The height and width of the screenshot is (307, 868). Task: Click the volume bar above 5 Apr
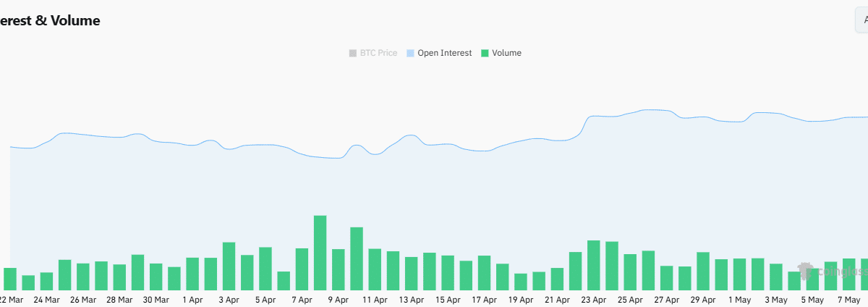click(265, 269)
